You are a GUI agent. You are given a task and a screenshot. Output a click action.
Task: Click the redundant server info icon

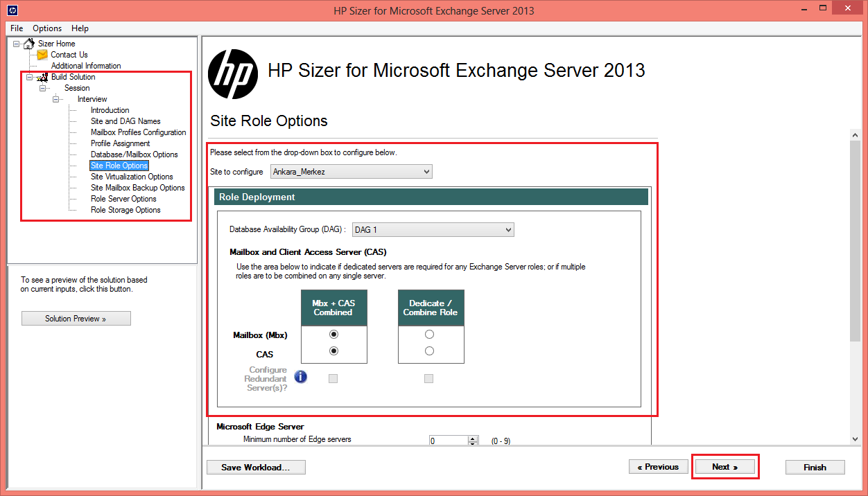301,377
